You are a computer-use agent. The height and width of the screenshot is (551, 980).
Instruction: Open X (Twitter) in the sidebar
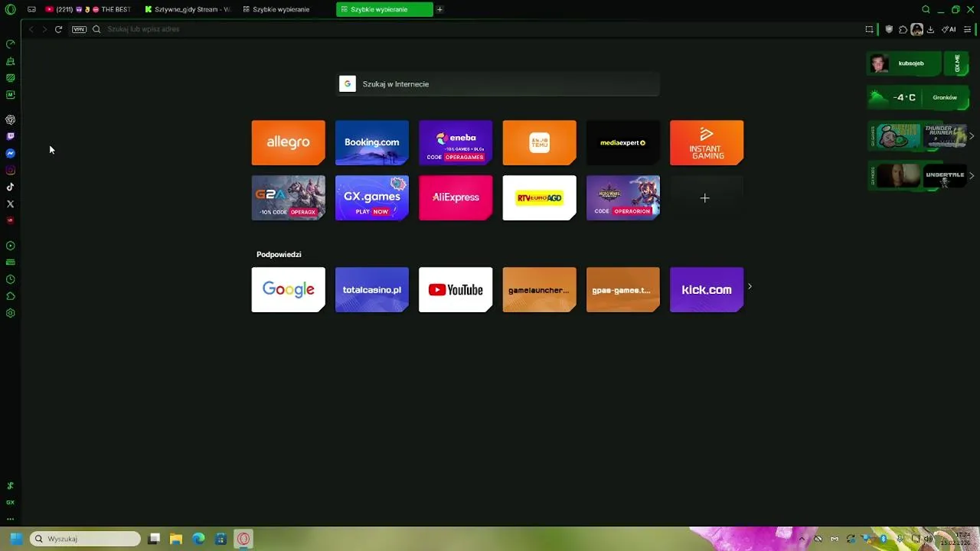10,204
